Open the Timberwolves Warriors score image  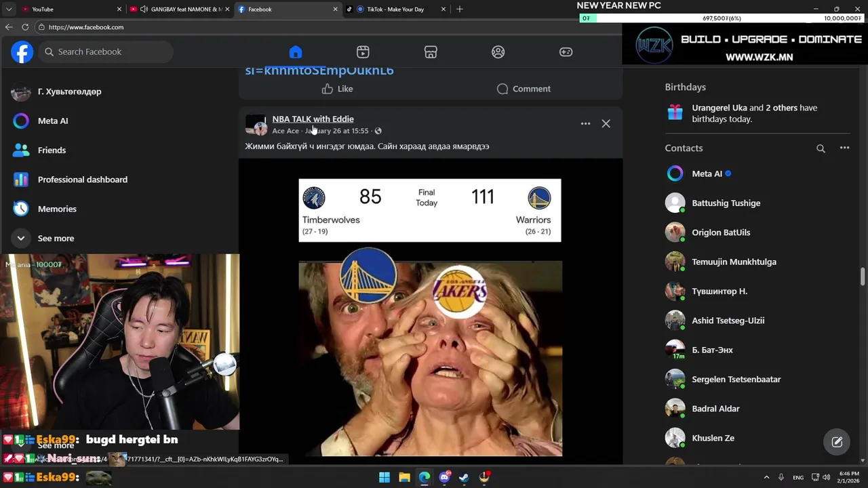tap(430, 210)
